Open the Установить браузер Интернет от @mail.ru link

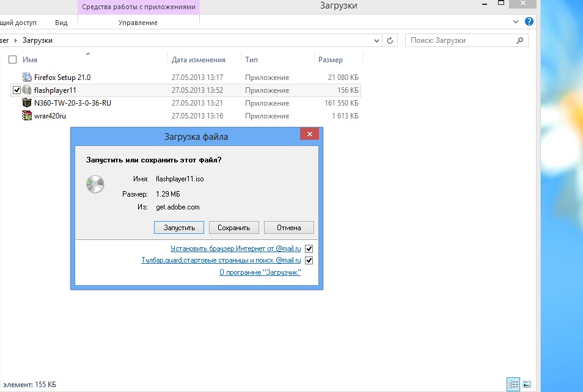coord(236,249)
